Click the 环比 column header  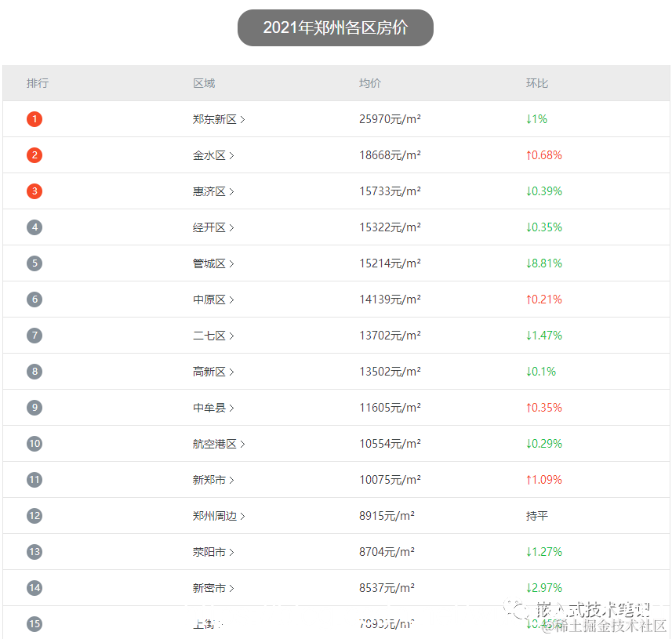537,83
